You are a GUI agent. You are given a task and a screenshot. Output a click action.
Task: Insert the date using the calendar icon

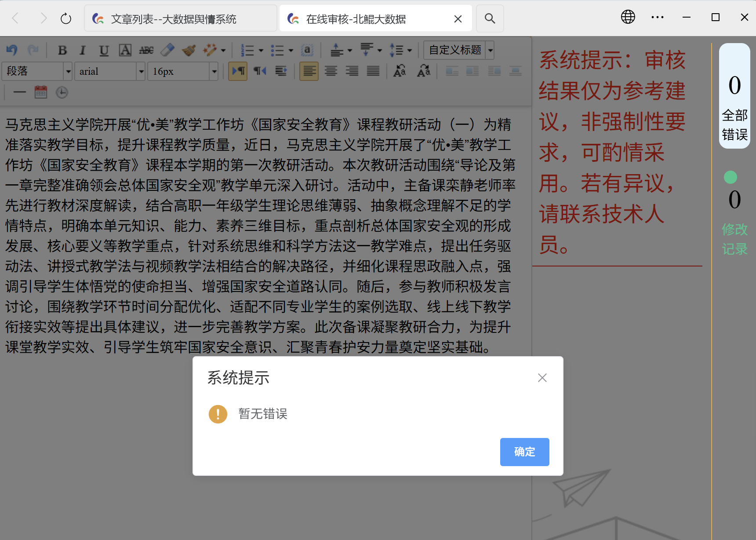[41, 92]
